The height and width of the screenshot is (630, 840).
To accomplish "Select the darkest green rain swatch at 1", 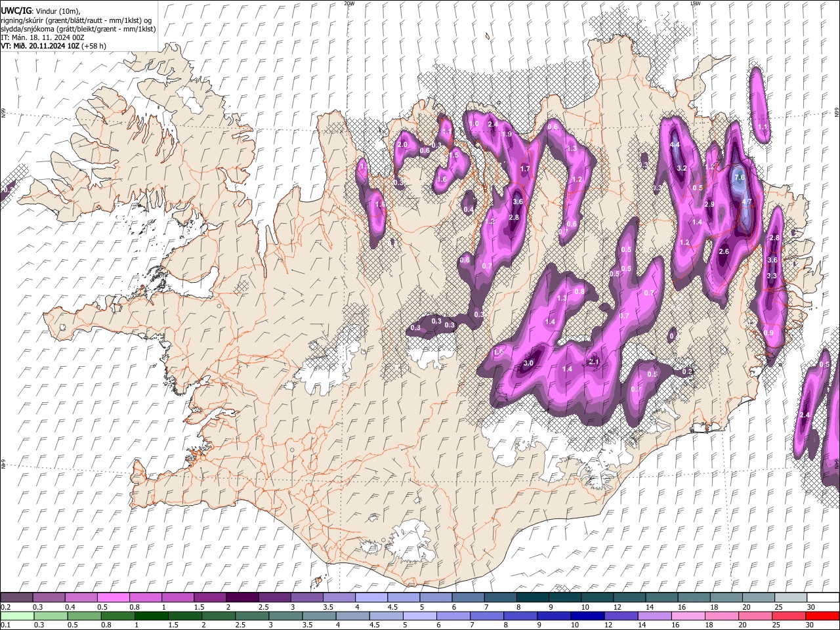I will [x=152, y=616].
